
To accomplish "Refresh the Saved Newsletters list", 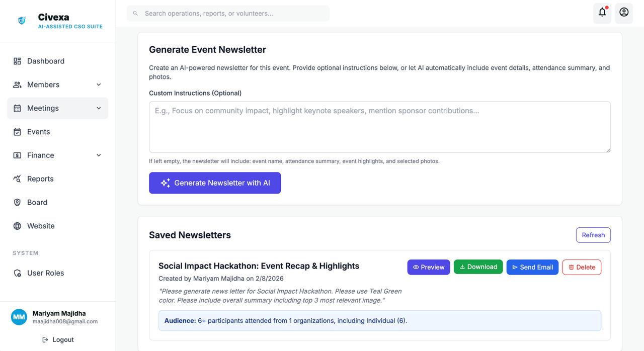I will coord(593,235).
